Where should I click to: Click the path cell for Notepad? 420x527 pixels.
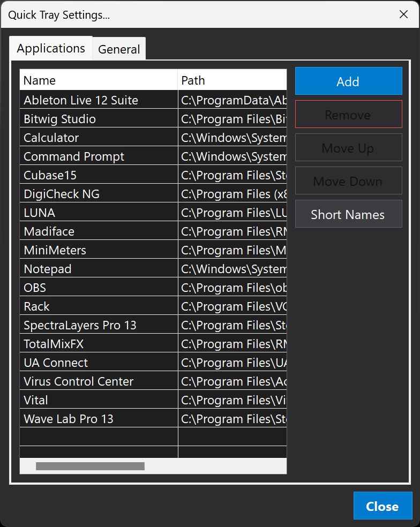coord(232,269)
